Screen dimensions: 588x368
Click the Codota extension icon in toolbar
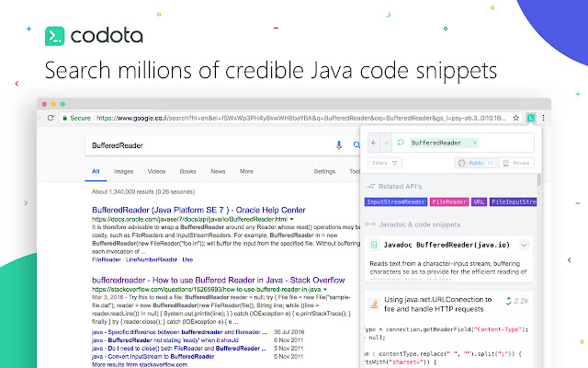[531, 118]
